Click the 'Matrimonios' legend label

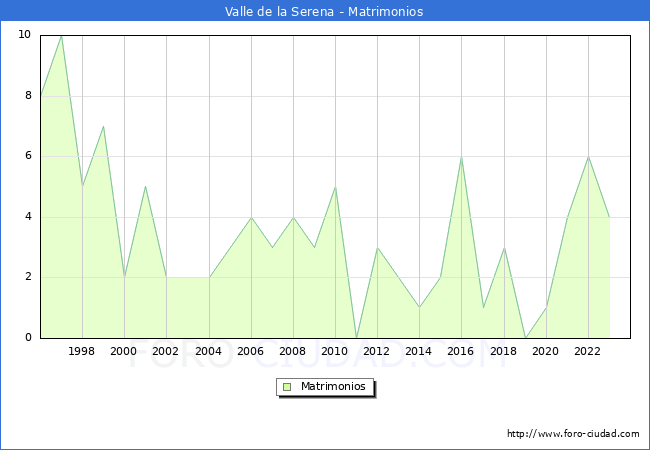tap(333, 386)
